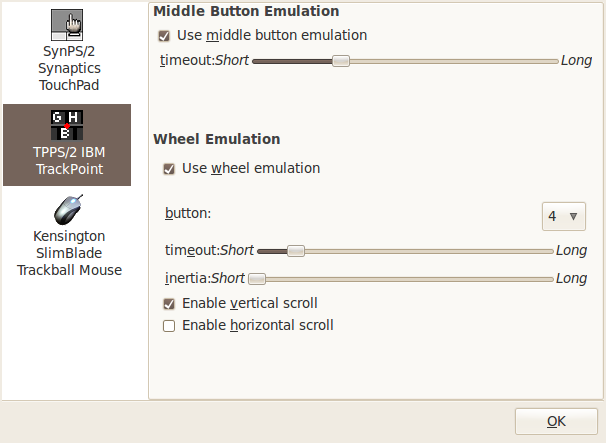Uncheck Use wheel emulation
This screenshot has width=606, height=443.
point(169,169)
